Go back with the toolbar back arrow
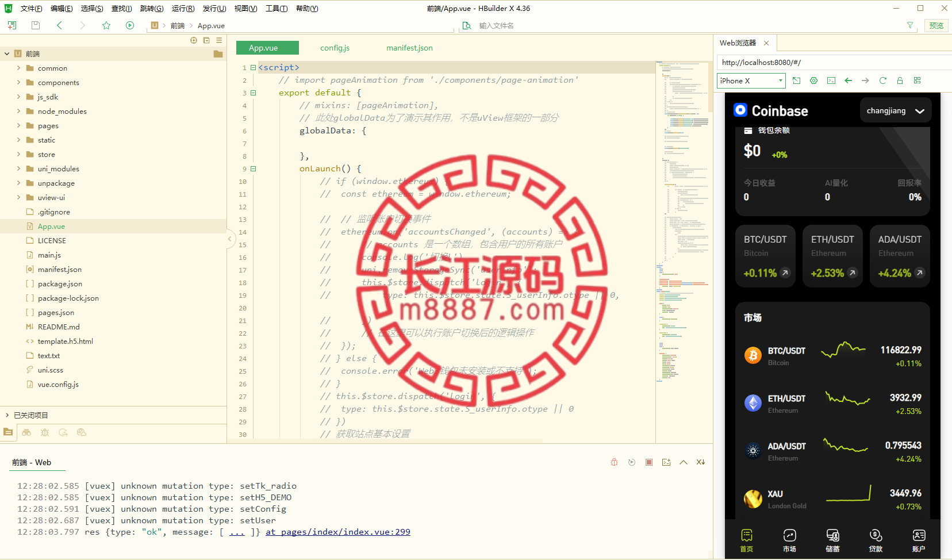The image size is (952, 560). pos(59,25)
